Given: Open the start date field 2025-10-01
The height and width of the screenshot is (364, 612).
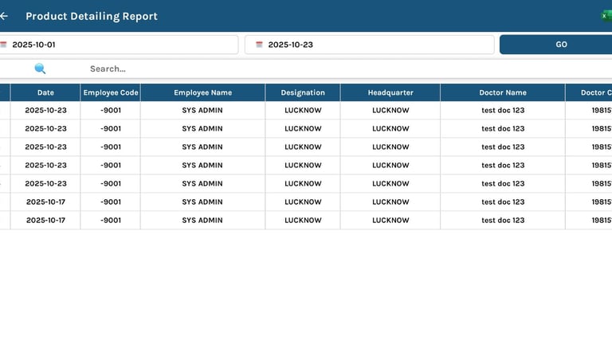Looking at the screenshot, I should (x=119, y=45).
